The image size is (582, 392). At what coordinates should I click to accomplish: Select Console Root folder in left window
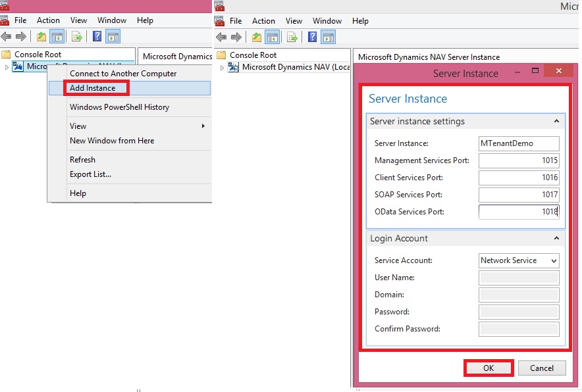pyautogui.click(x=38, y=55)
